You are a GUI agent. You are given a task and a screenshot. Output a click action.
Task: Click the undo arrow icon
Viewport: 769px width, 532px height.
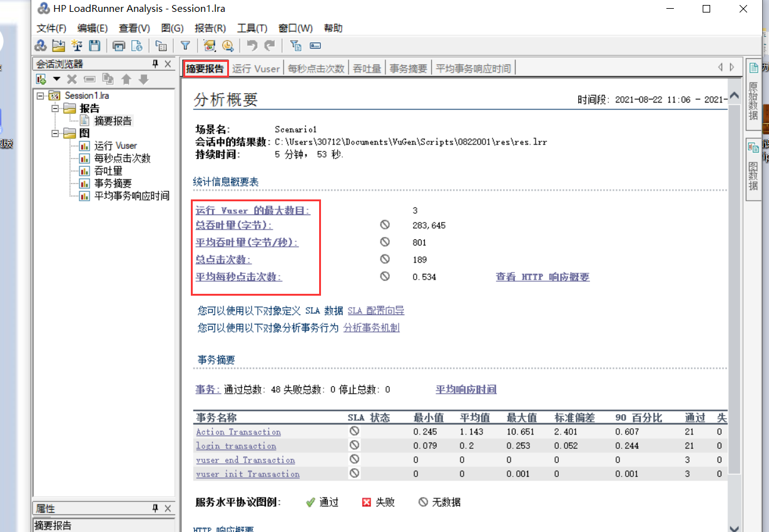(x=252, y=46)
